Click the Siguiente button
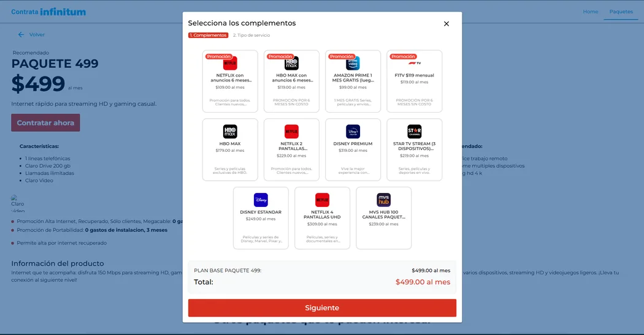Screen dimensions: 644x335 pyautogui.click(x=322, y=308)
